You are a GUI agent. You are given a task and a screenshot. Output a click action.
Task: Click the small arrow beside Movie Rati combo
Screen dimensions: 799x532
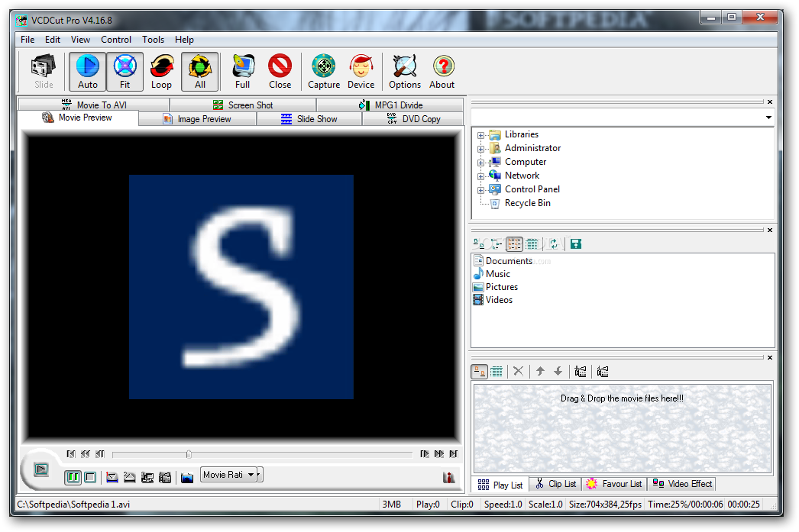[260, 475]
